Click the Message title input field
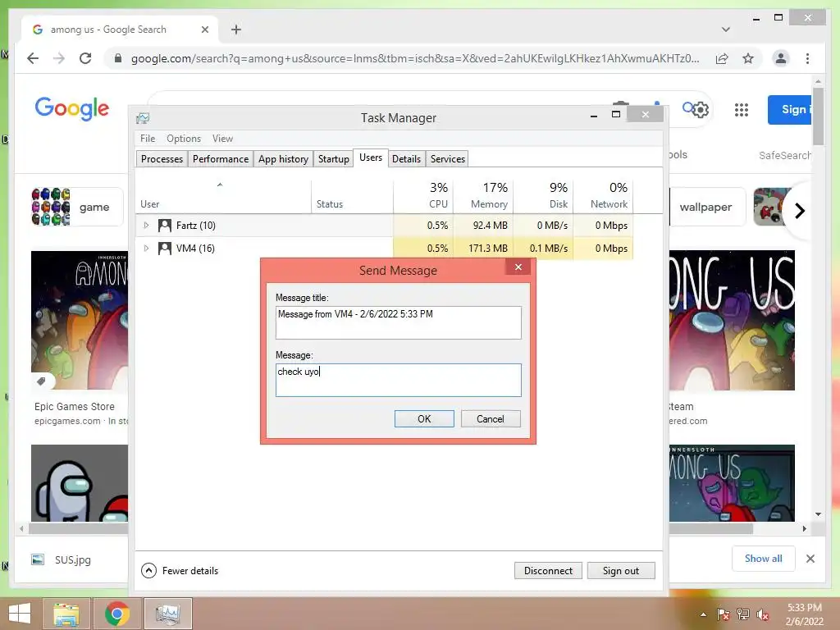This screenshot has height=630, width=840. tap(398, 322)
